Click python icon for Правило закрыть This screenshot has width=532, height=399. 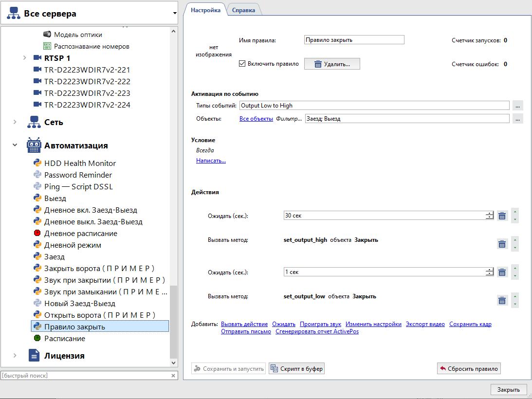pyautogui.click(x=37, y=326)
